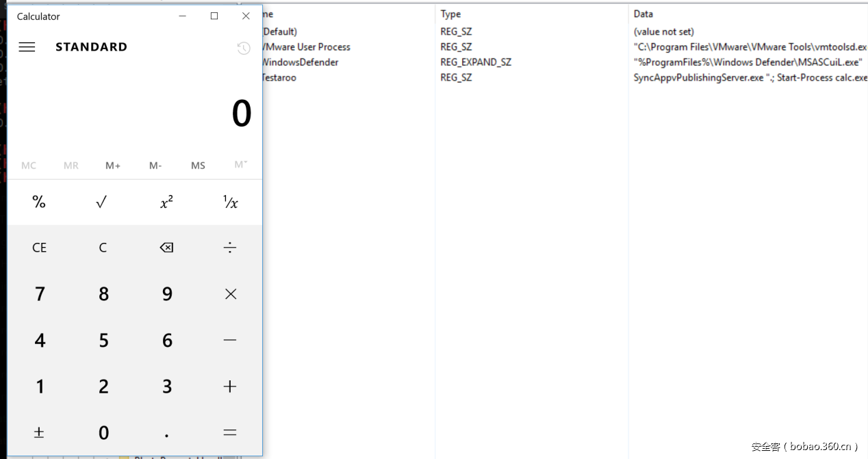This screenshot has width=868, height=459.
Task: Select the WindowsDefender registry value
Action: 300,62
